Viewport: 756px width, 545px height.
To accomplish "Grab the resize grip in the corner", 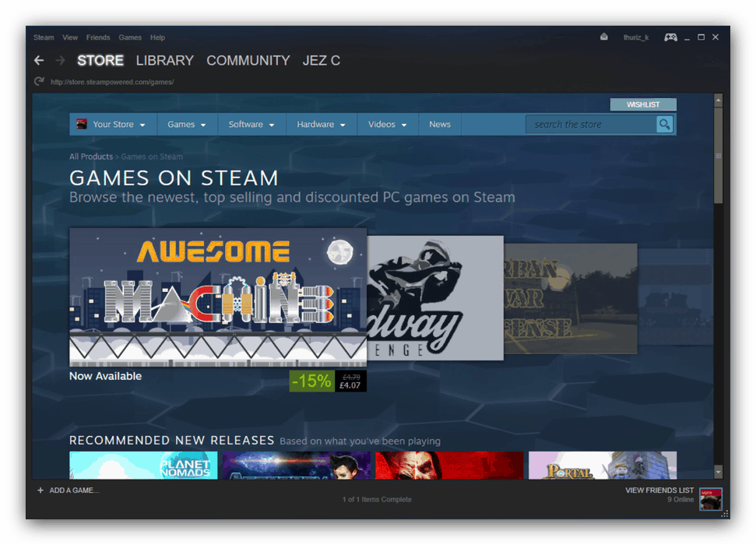I will point(725,514).
